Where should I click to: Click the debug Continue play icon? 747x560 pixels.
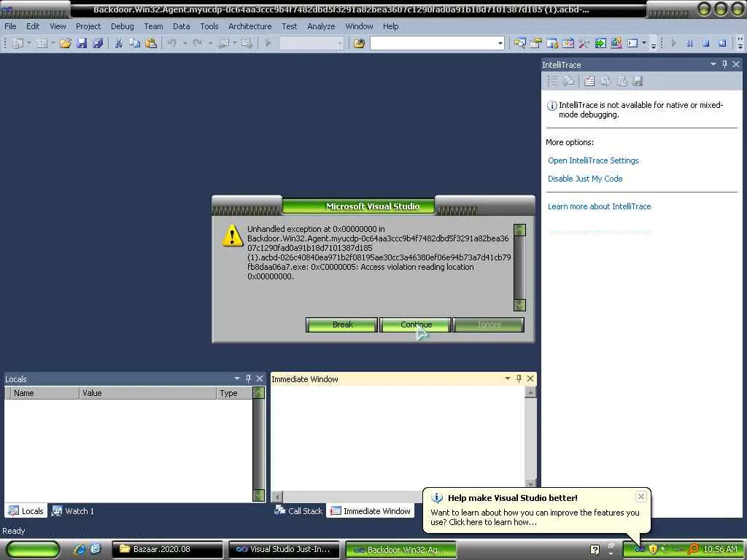[673, 43]
